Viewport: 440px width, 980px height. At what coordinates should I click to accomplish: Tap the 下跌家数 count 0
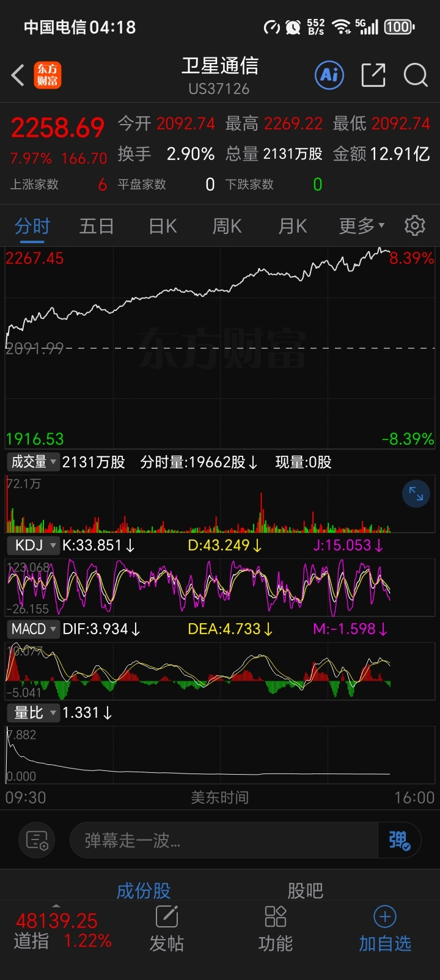point(317,185)
